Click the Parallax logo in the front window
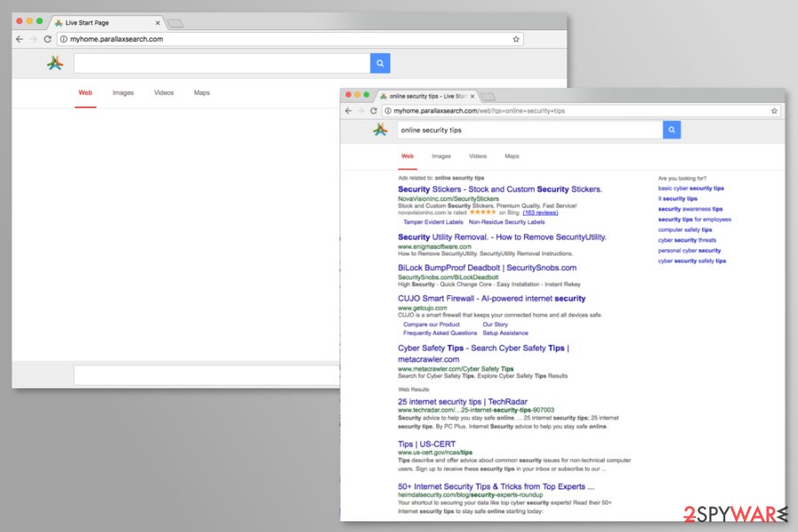 point(380,129)
